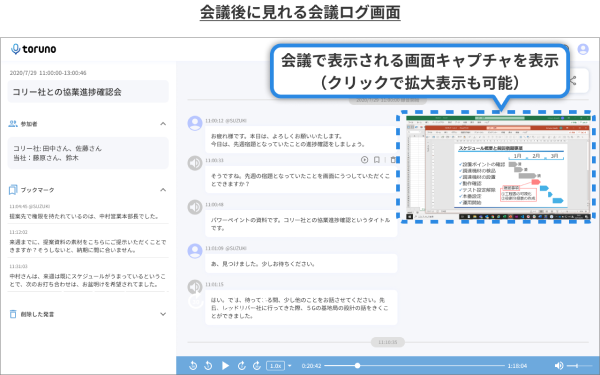Click the 削除した発言 section heading
This screenshot has width=600, height=375.
[38, 314]
